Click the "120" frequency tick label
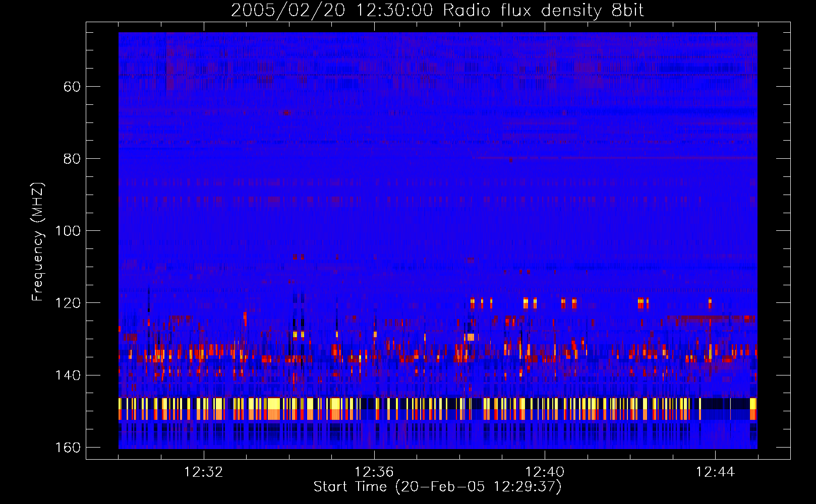The height and width of the screenshot is (504, 816). coord(68,303)
